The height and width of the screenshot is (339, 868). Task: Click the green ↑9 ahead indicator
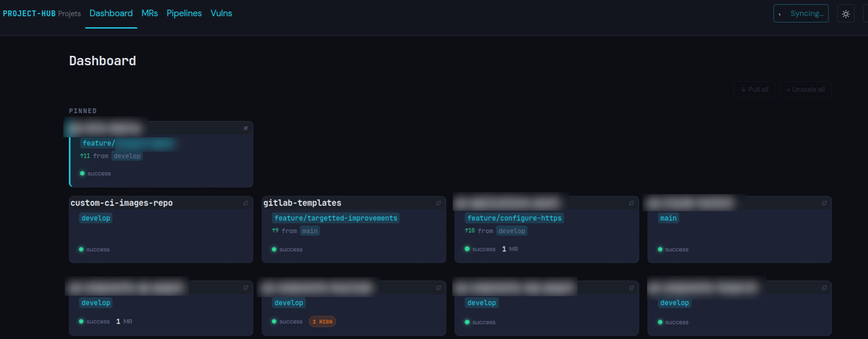coord(275,231)
